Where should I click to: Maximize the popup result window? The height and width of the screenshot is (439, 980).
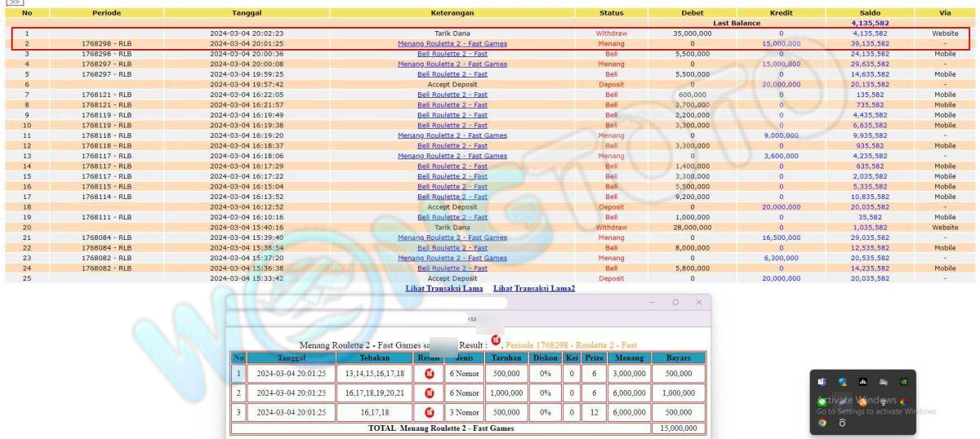click(x=675, y=303)
